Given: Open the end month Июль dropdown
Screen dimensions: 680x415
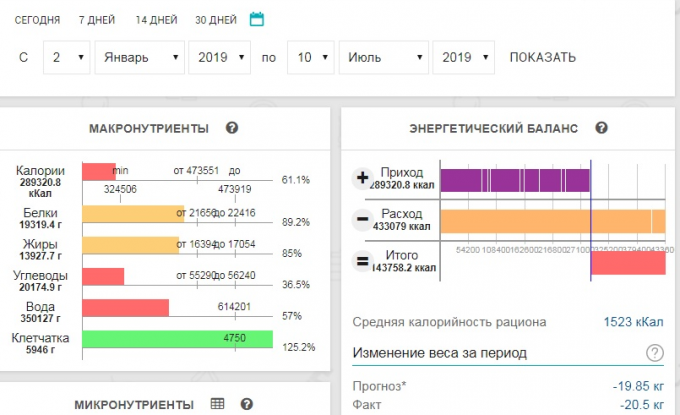Looking at the screenshot, I should point(384,57).
